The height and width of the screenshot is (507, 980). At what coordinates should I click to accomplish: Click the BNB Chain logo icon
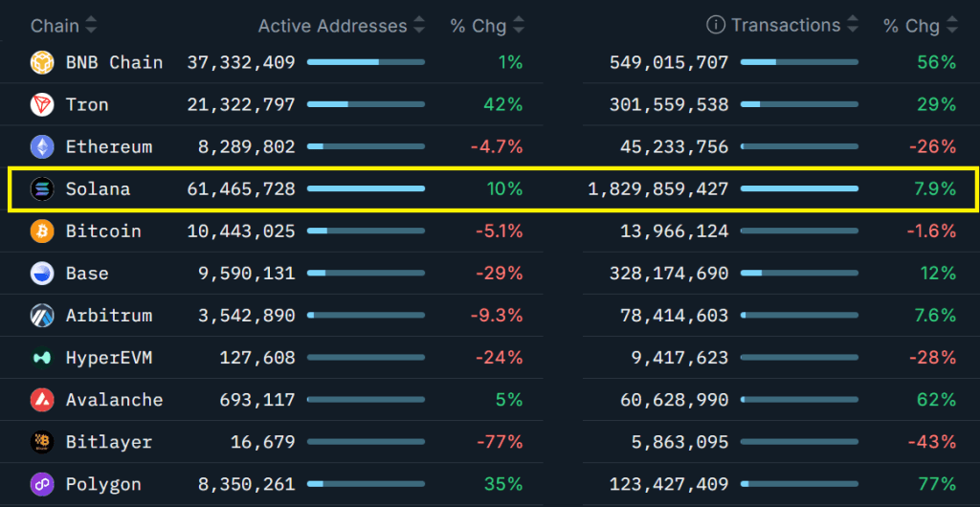(x=42, y=63)
